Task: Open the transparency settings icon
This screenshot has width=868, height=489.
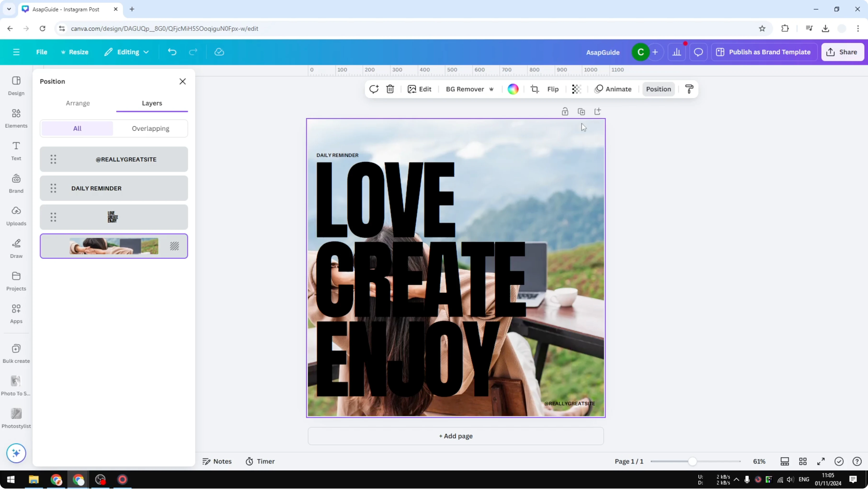Action: coord(576,89)
